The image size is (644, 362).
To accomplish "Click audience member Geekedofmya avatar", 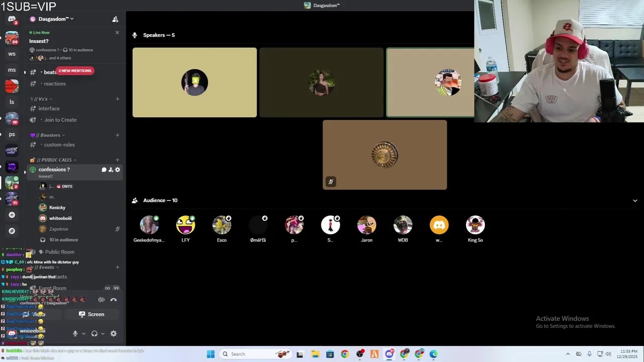I will [149, 225].
